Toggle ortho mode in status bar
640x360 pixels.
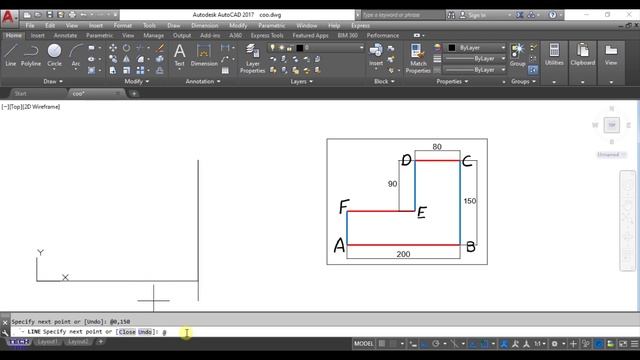[x=424, y=344]
